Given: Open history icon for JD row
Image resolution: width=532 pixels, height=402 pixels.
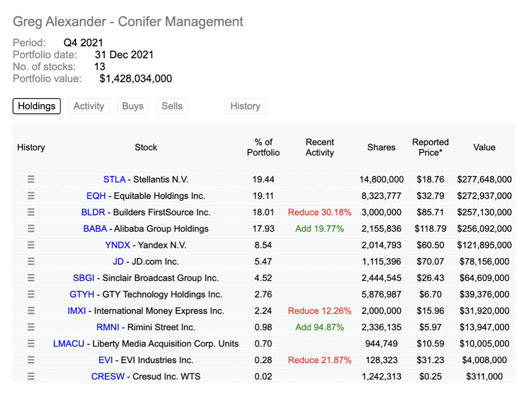Looking at the screenshot, I should tap(31, 261).
